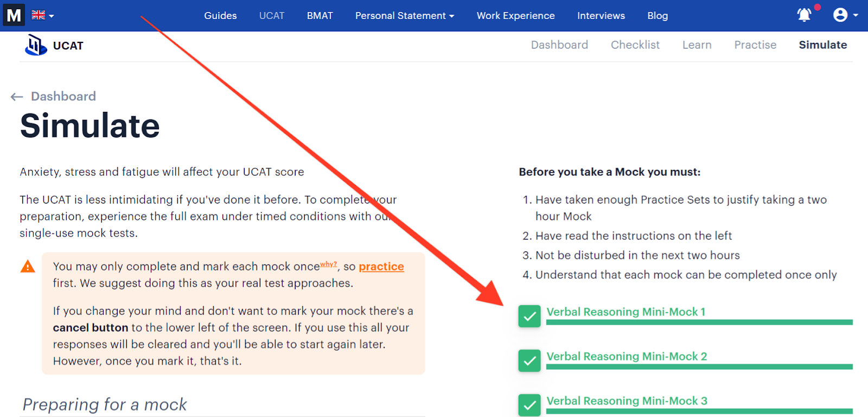This screenshot has height=417, width=868.
Task: Click 'Anxiety, stress and fatigue' intro line
Action: 162,172
